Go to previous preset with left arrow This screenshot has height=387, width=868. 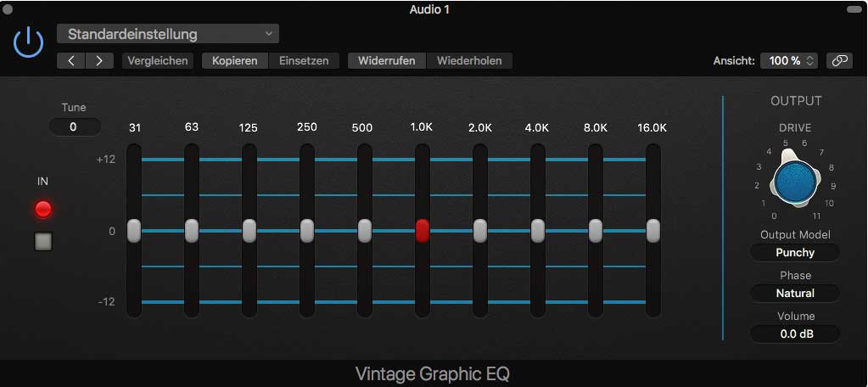point(71,61)
